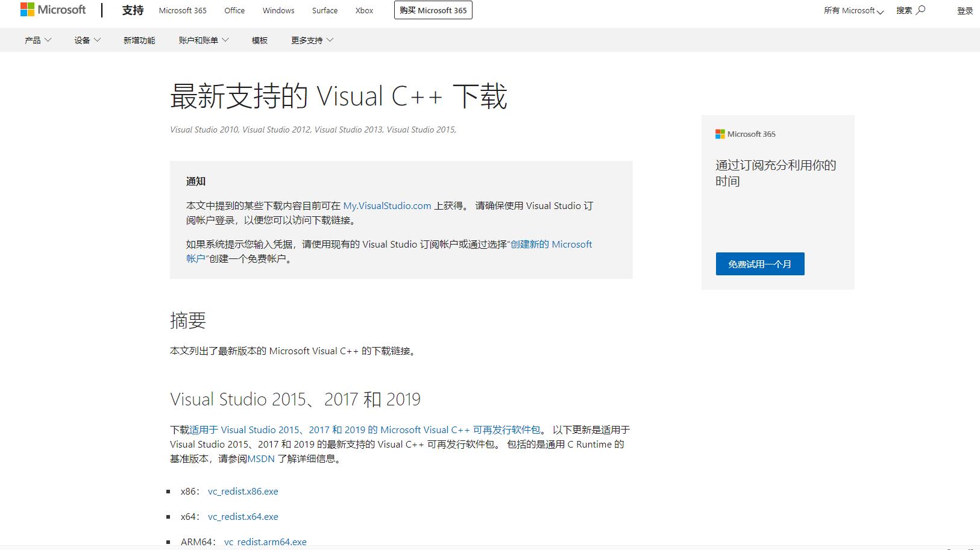Open Windows in top navigation
Viewport: 980px width, 550px height.
(278, 11)
